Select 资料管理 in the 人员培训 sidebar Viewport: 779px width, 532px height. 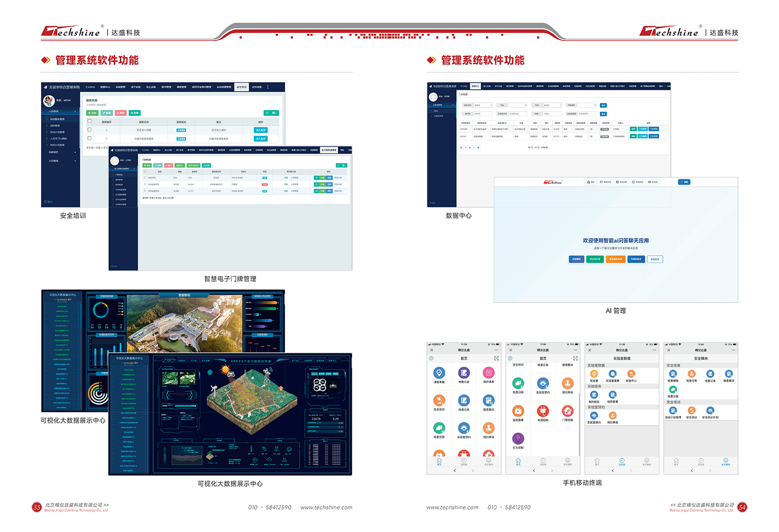[55, 126]
